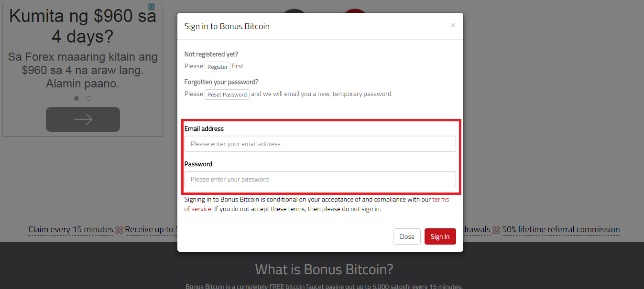Viewport: 644px width, 289px height.
Task: Click the ad text about Forex earnings
Action: pyautogui.click(x=83, y=70)
